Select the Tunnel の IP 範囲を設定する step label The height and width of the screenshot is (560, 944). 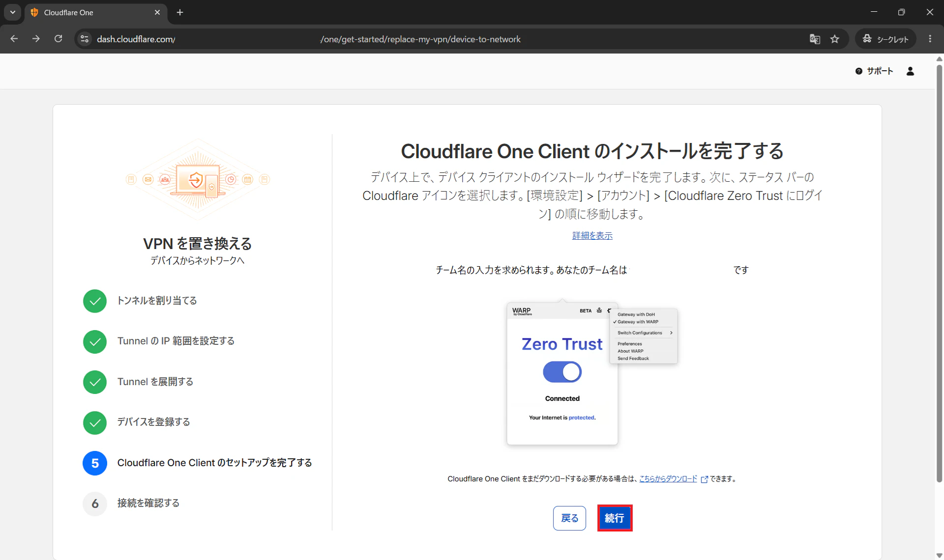pyautogui.click(x=176, y=341)
